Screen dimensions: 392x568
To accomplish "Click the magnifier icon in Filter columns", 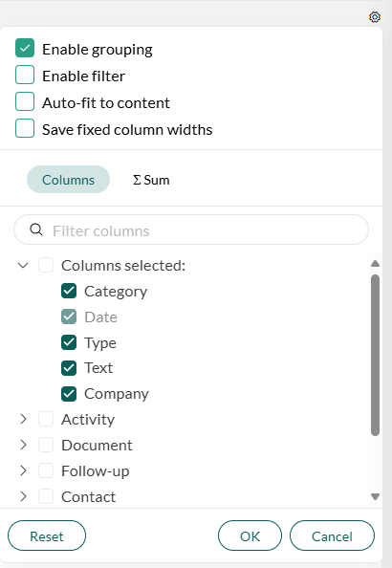I will (x=36, y=229).
